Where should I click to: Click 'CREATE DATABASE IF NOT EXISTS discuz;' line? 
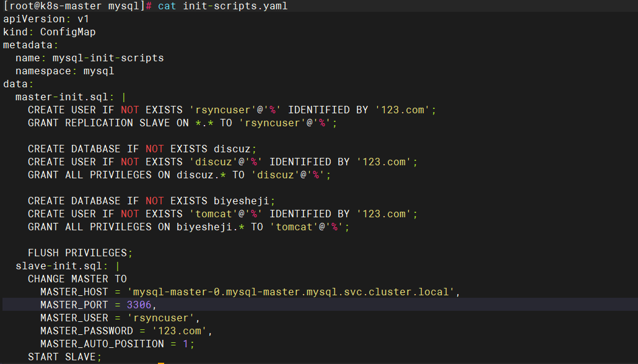tap(142, 149)
